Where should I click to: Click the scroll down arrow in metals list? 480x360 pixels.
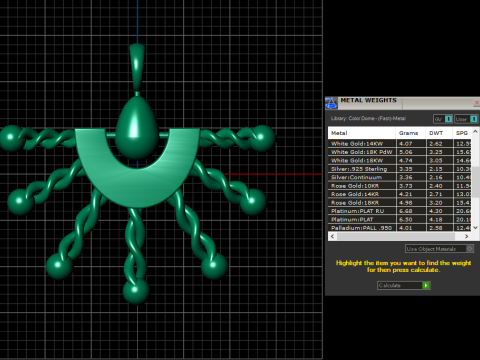click(475, 228)
